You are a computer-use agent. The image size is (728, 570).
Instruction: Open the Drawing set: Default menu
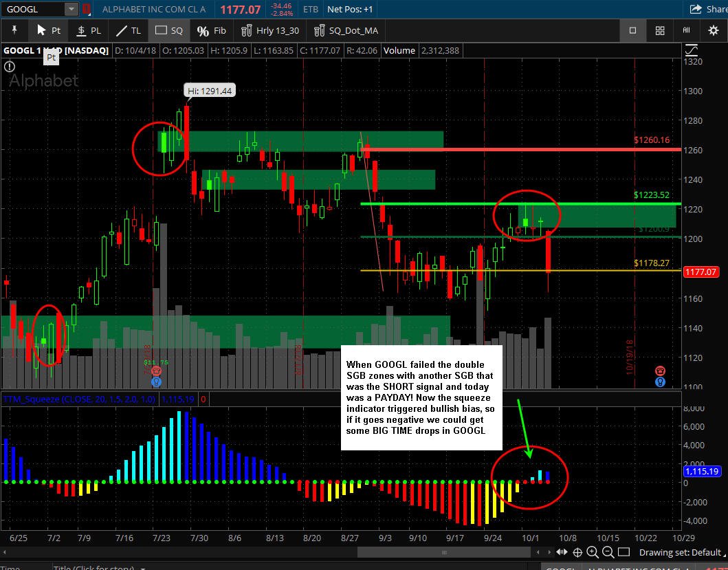point(683,552)
